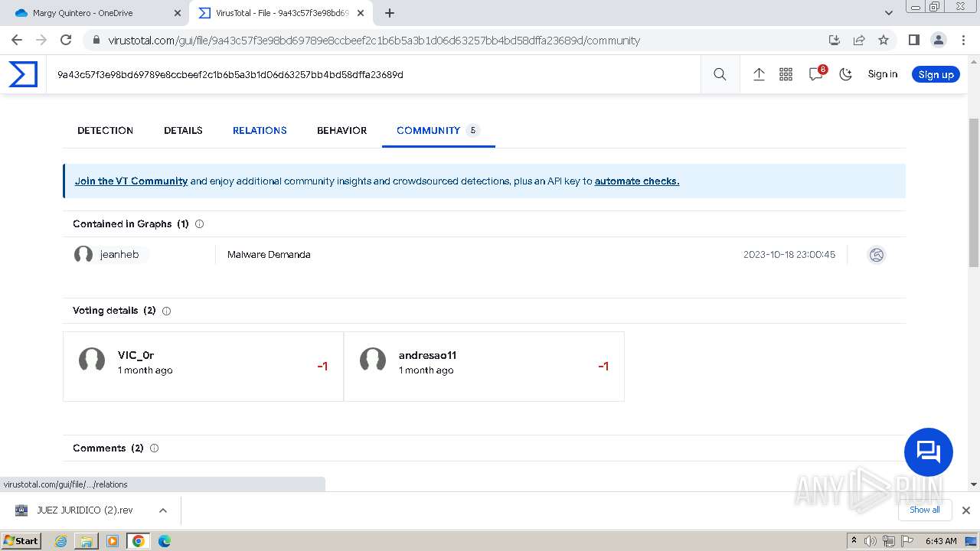Viewport: 980px width, 551px height.
Task: Click the search magnifier icon
Action: pos(720,74)
